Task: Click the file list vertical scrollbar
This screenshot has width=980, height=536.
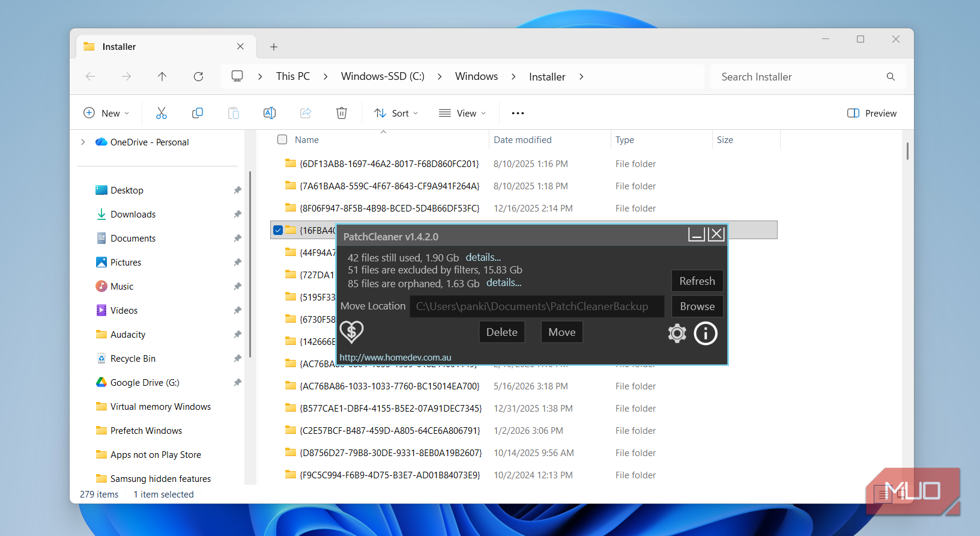Action: (907, 151)
